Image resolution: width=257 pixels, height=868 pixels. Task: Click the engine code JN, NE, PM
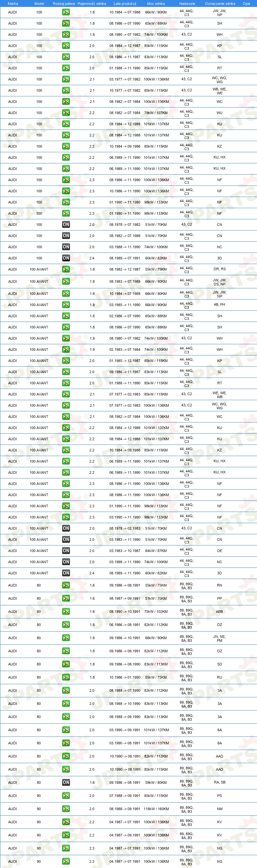coord(220,639)
